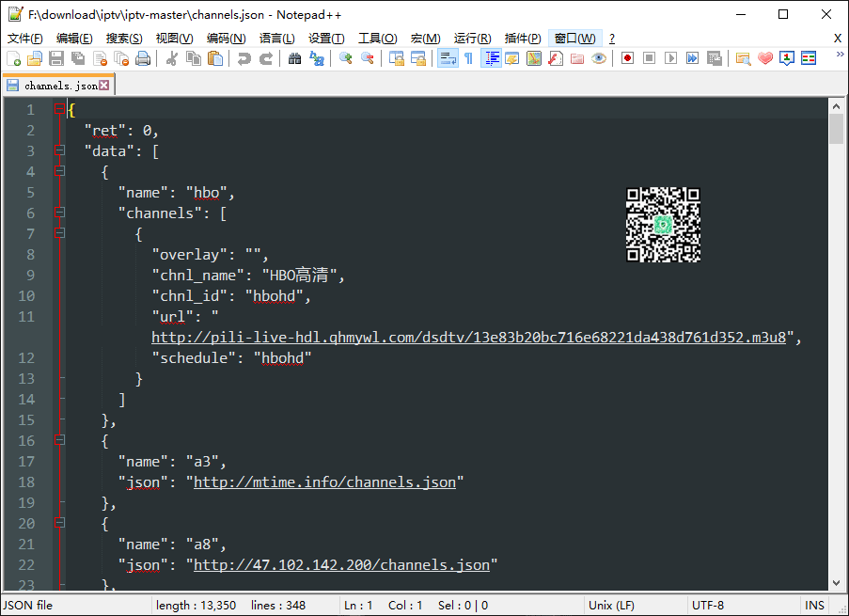
Task: Click the Cut scissors icon
Action: point(172,58)
